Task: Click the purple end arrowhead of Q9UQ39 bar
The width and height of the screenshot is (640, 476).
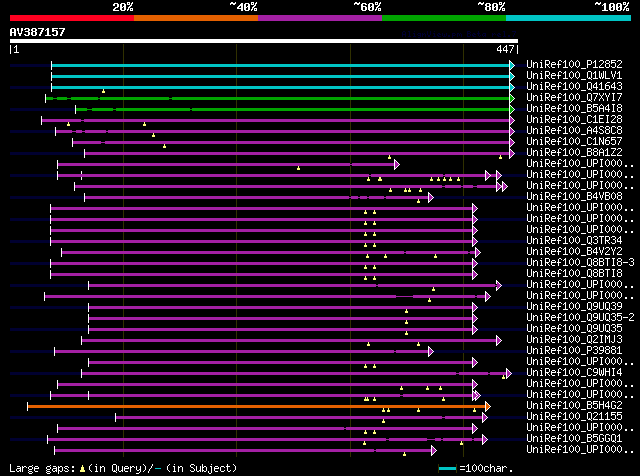Action: pos(475,307)
